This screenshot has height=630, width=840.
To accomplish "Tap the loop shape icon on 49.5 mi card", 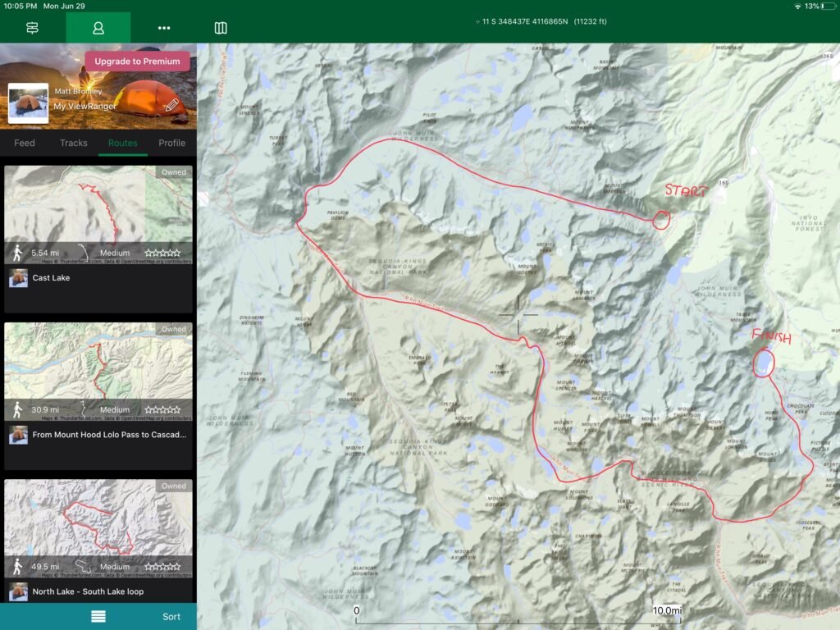I will (83, 566).
